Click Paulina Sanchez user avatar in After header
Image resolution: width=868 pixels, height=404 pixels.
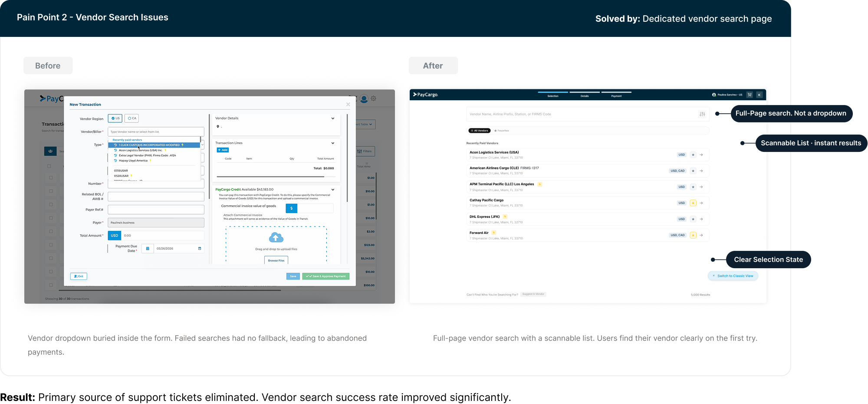714,95
